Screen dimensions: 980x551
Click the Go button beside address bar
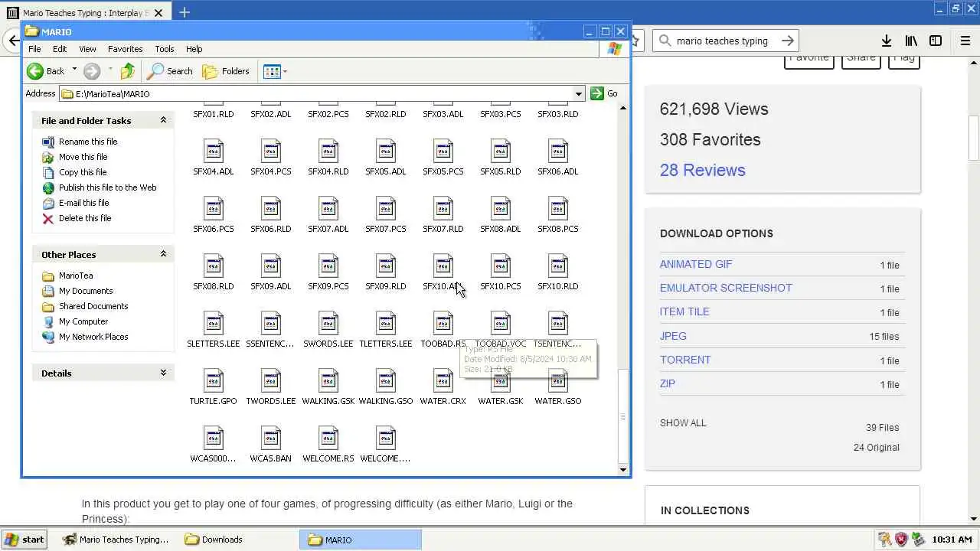point(605,93)
